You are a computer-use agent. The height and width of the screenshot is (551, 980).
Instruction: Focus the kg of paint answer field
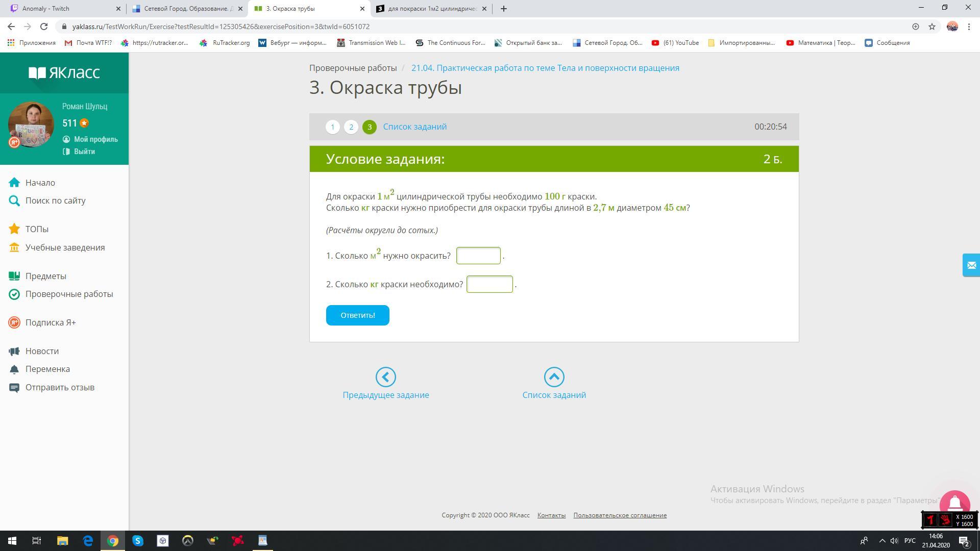click(489, 284)
